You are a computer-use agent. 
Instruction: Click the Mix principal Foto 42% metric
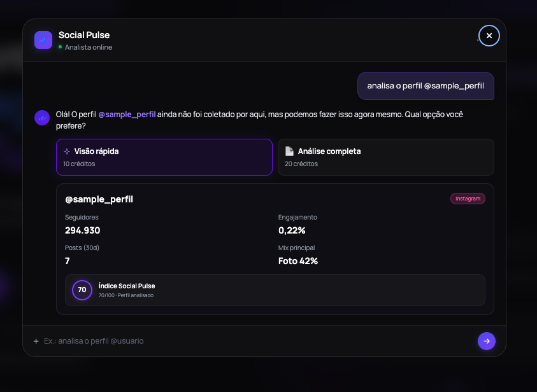(x=298, y=255)
